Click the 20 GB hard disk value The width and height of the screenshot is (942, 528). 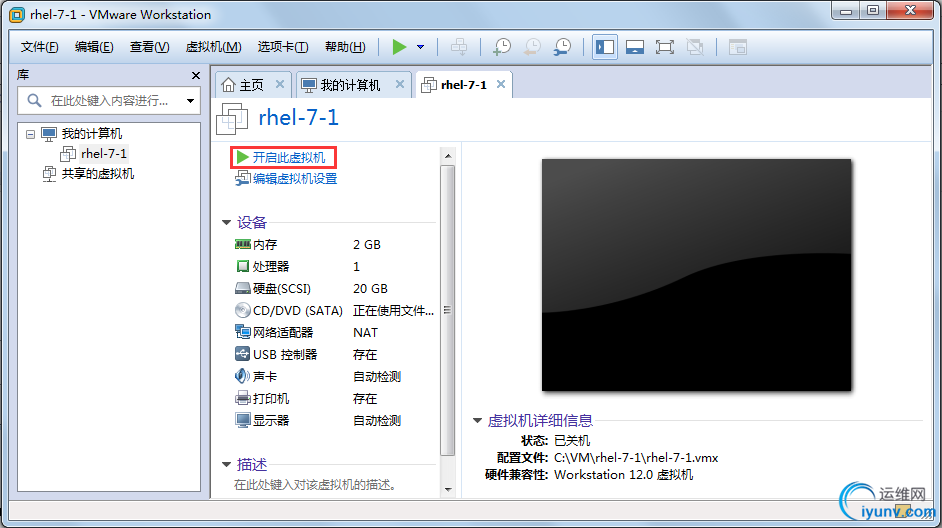pyautogui.click(x=370, y=288)
